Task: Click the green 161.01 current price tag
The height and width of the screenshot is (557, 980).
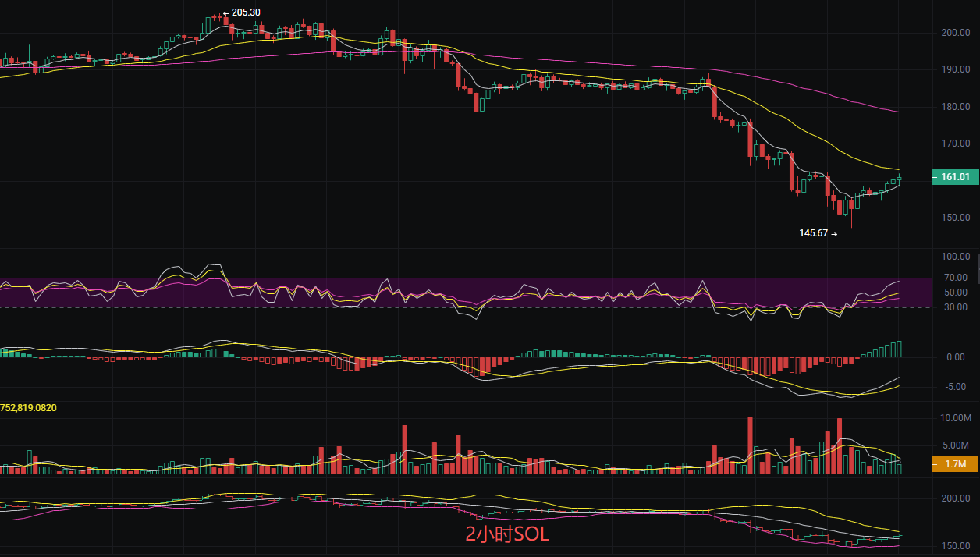Action: click(x=955, y=177)
